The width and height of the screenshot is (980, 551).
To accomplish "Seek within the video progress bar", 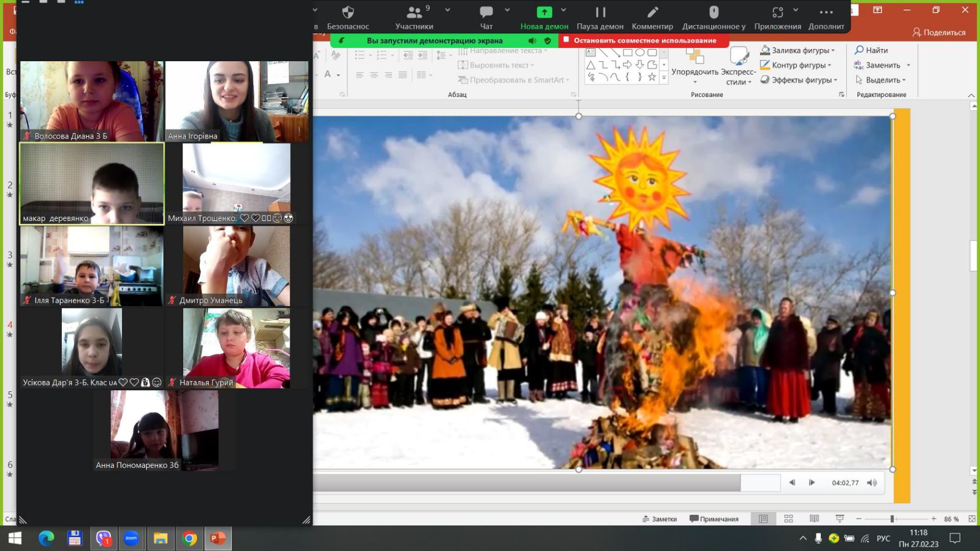I will coord(546,482).
